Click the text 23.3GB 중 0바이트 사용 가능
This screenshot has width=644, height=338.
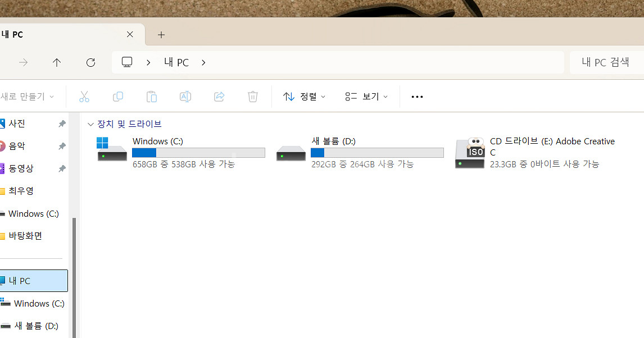[545, 165]
